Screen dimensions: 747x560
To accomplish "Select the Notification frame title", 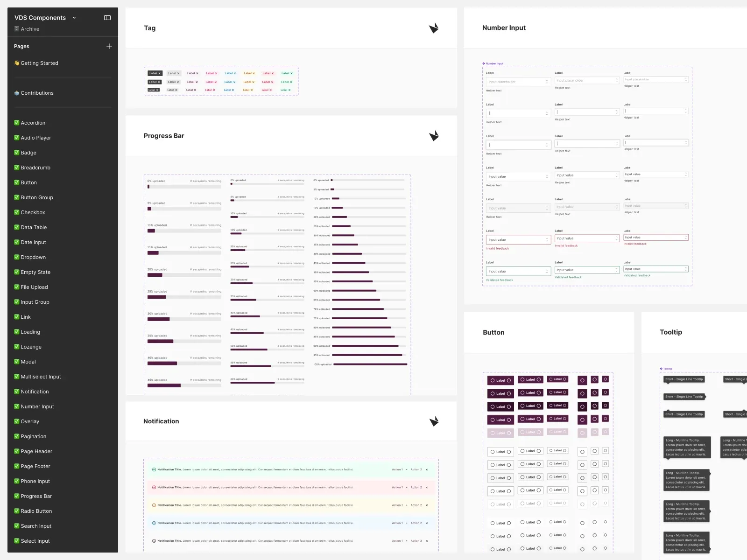I will click(x=161, y=421).
